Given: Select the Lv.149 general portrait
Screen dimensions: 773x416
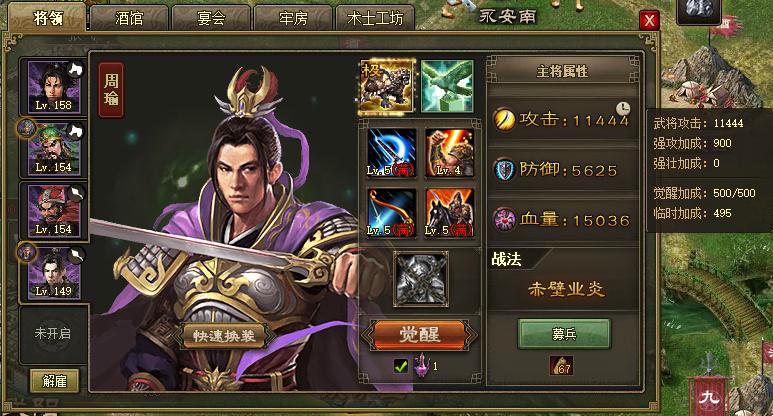Looking at the screenshot, I should (54, 273).
